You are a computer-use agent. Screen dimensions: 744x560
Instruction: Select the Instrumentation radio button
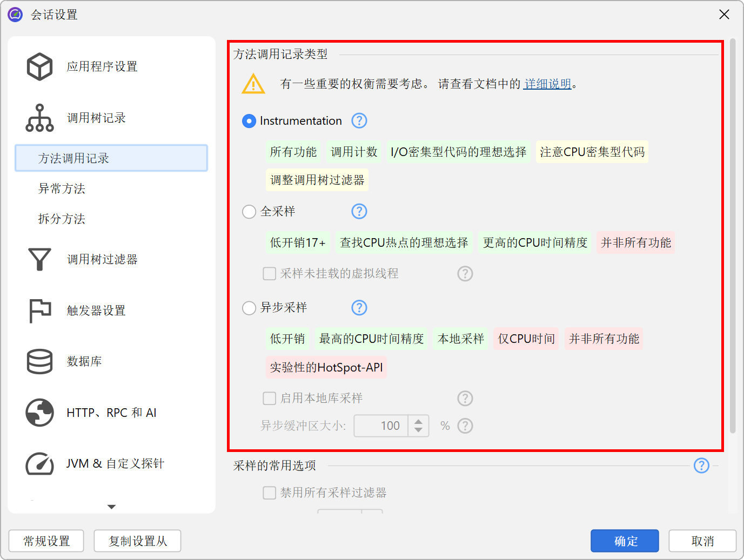[x=249, y=121]
